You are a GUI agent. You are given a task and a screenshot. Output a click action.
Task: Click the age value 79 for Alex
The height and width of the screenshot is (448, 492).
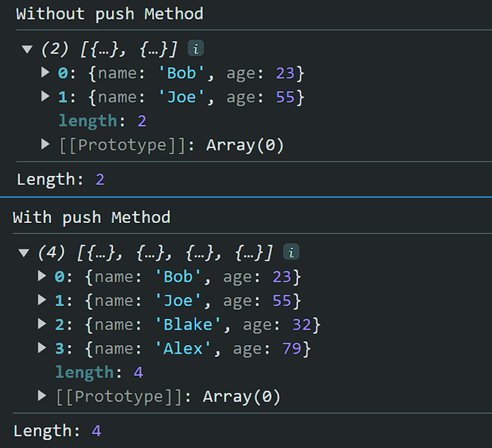(x=292, y=349)
